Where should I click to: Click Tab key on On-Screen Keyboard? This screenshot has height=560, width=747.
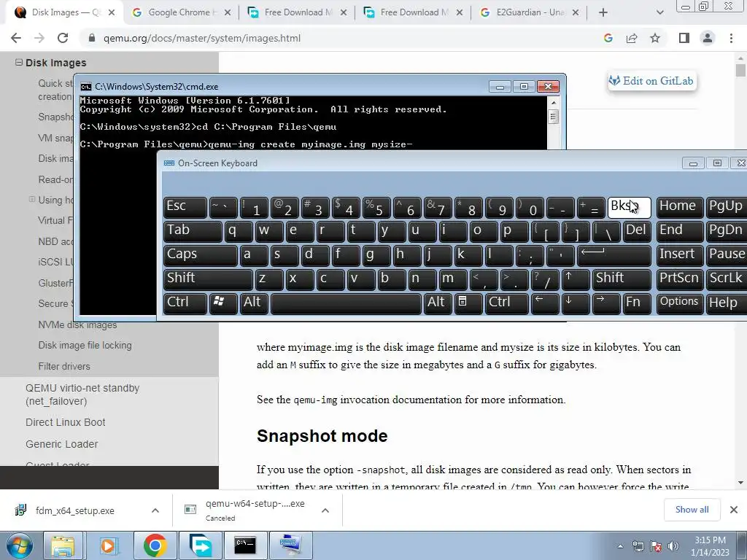click(193, 231)
